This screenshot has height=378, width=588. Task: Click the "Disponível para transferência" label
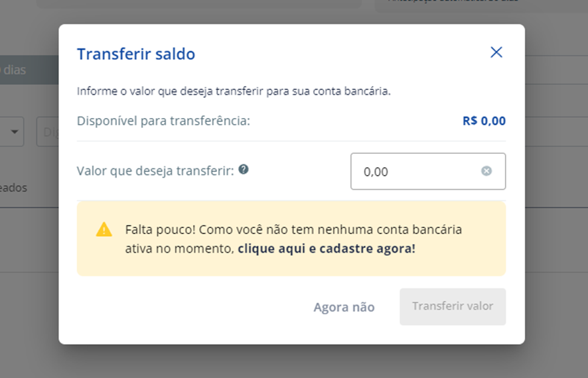pyautogui.click(x=163, y=121)
